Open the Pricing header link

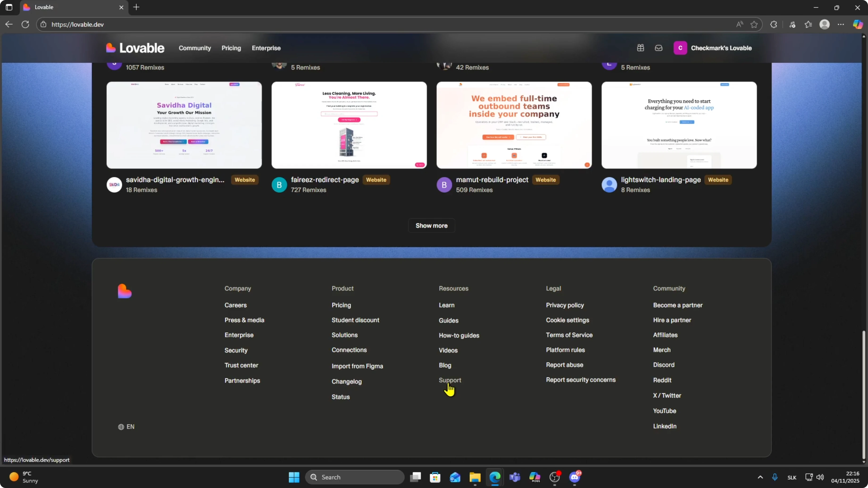231,48
